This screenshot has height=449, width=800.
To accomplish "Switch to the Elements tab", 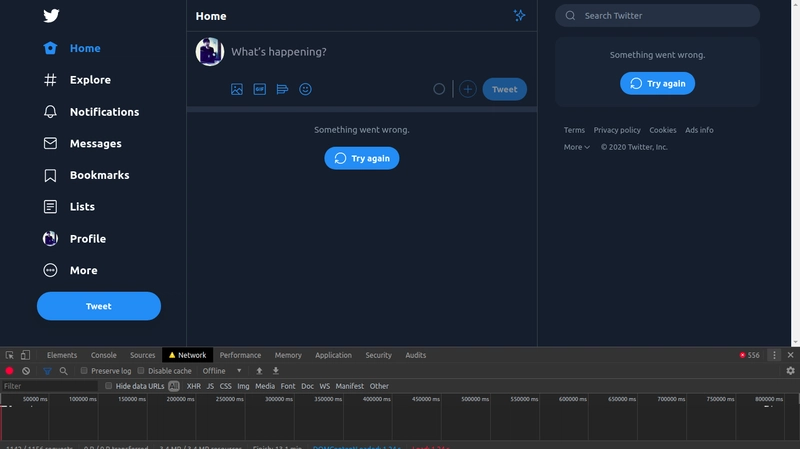I will 62,355.
